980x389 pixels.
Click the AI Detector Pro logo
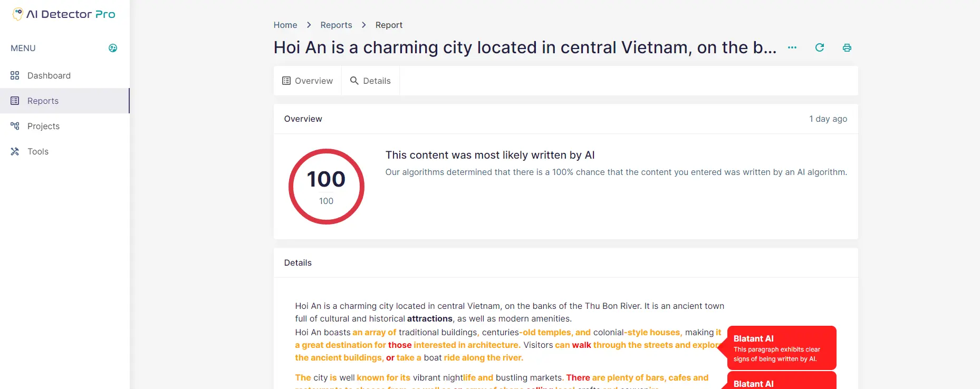click(64, 14)
